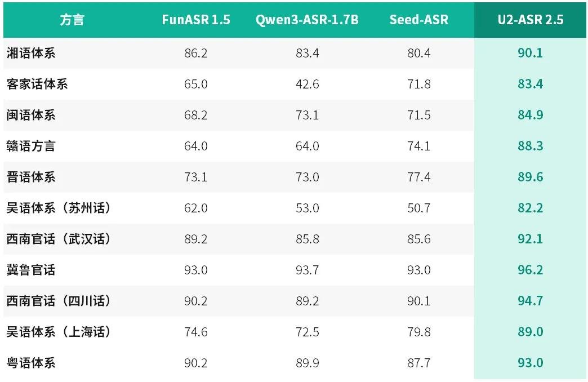Click the 50.7 Seed-ASR score cell
Screen dimensions: 588x382
point(418,208)
